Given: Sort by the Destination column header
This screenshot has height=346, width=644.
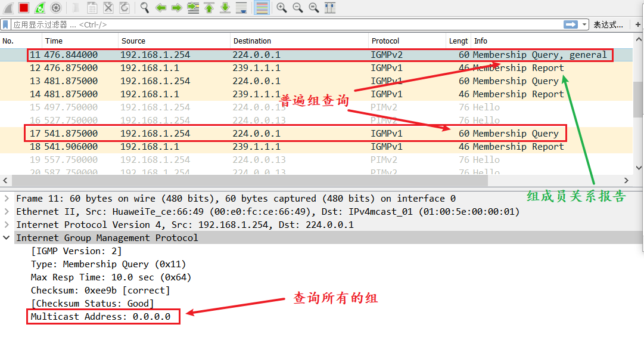Looking at the screenshot, I should [x=299, y=41].
